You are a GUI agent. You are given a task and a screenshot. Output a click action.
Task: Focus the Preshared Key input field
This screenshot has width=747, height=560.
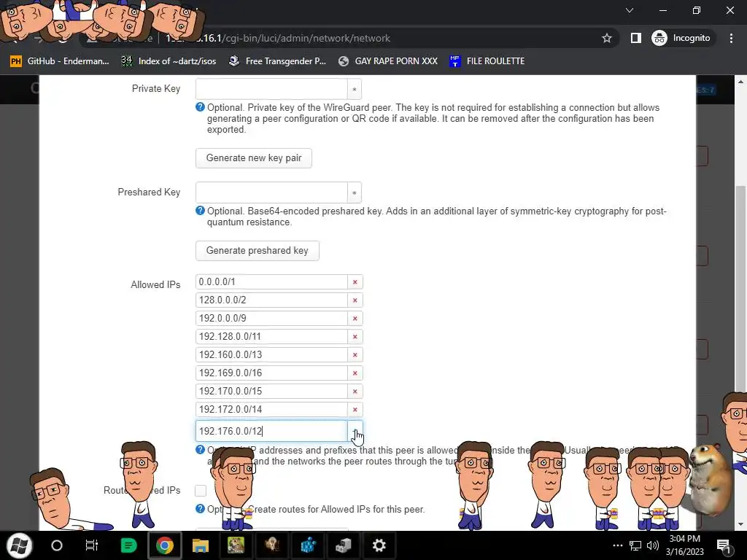pos(271,192)
